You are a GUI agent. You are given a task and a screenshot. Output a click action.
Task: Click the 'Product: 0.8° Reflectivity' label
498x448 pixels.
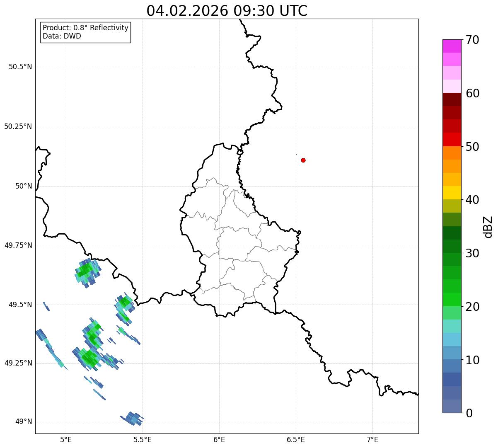(x=85, y=28)
